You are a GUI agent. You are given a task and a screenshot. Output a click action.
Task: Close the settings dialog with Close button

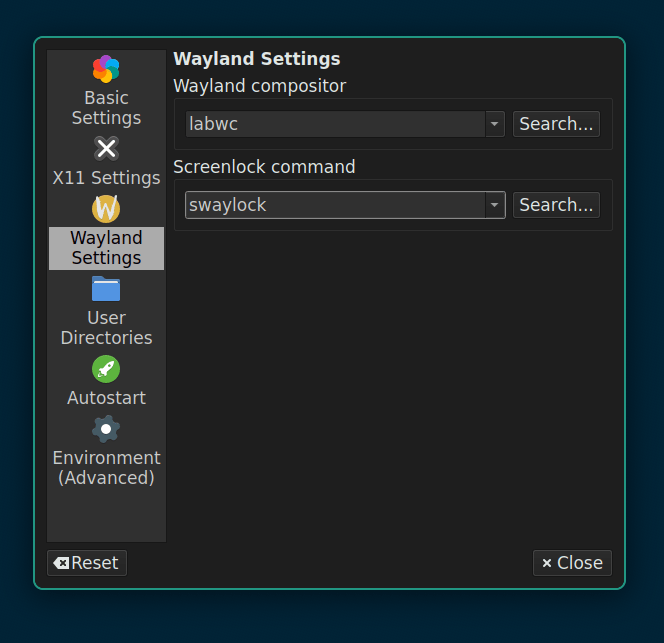[572, 563]
